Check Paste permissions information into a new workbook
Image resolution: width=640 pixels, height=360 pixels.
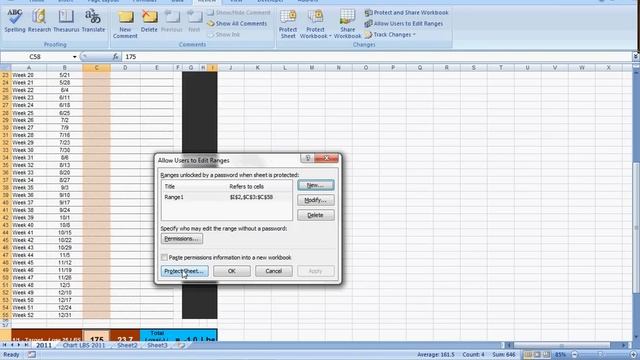point(164,258)
